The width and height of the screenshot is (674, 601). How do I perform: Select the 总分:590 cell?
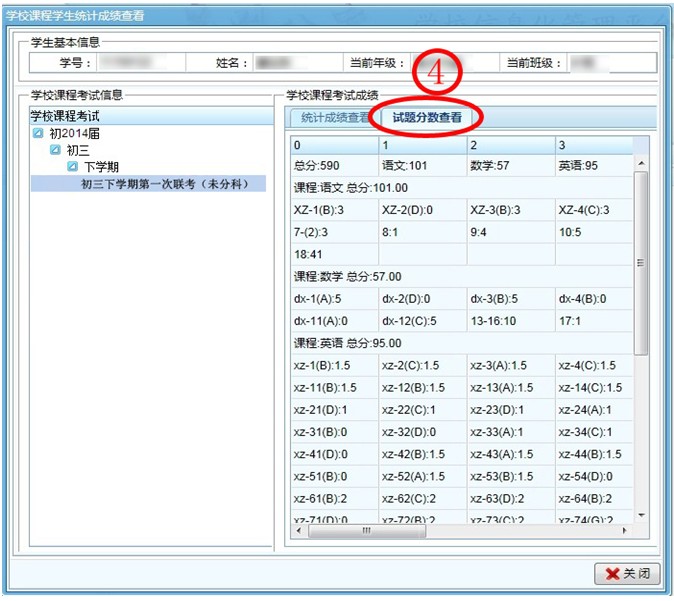tap(332, 166)
